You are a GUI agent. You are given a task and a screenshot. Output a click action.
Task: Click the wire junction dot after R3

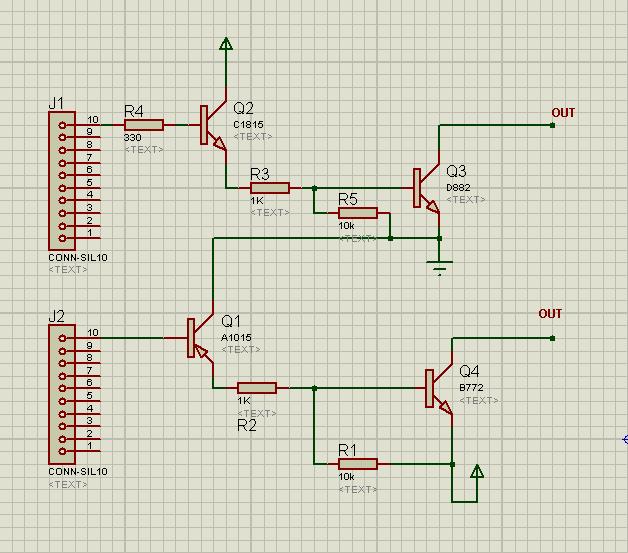(x=314, y=188)
